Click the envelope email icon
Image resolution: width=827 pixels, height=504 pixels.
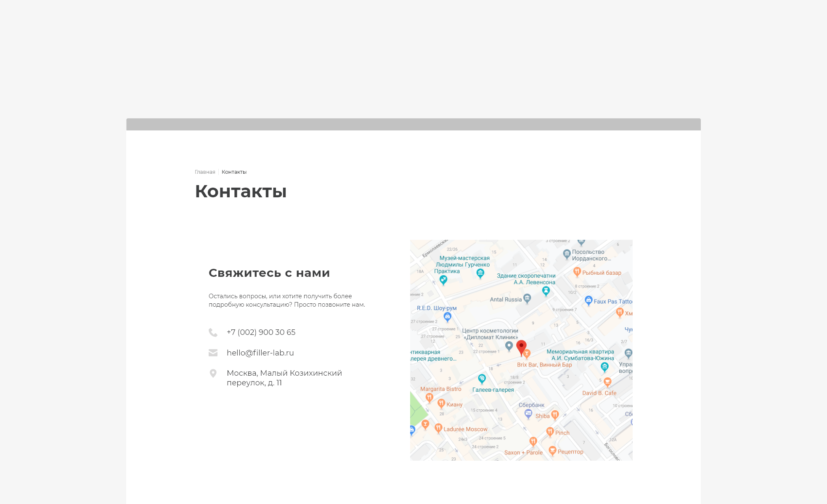coord(213,353)
